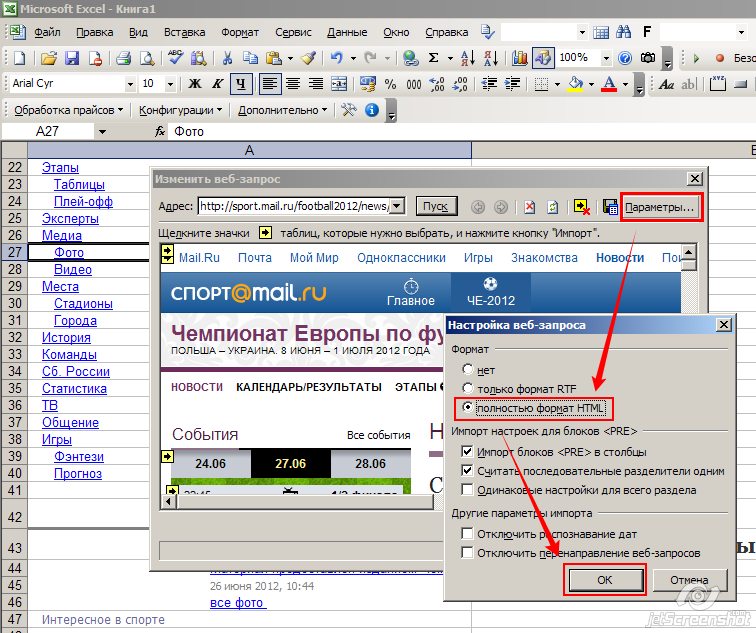Image resolution: width=756 pixels, height=633 pixels.
Task: Click the binoculars Find icon
Action: pos(623,32)
